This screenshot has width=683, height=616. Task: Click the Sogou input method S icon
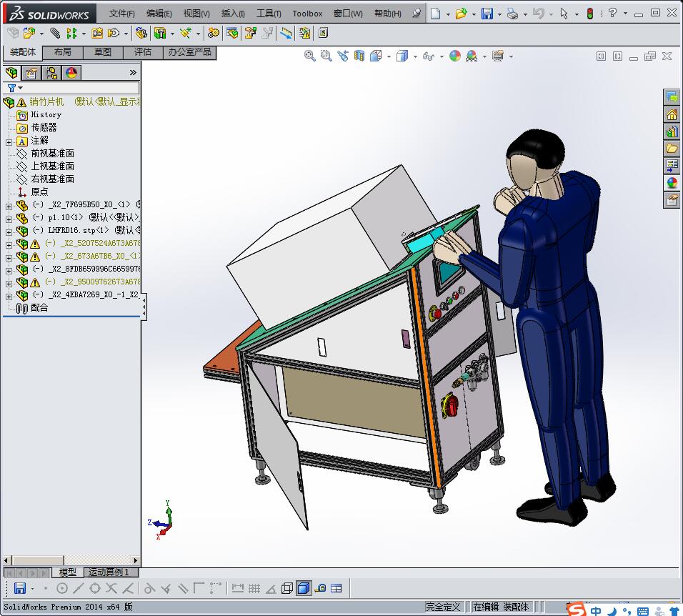(x=577, y=609)
